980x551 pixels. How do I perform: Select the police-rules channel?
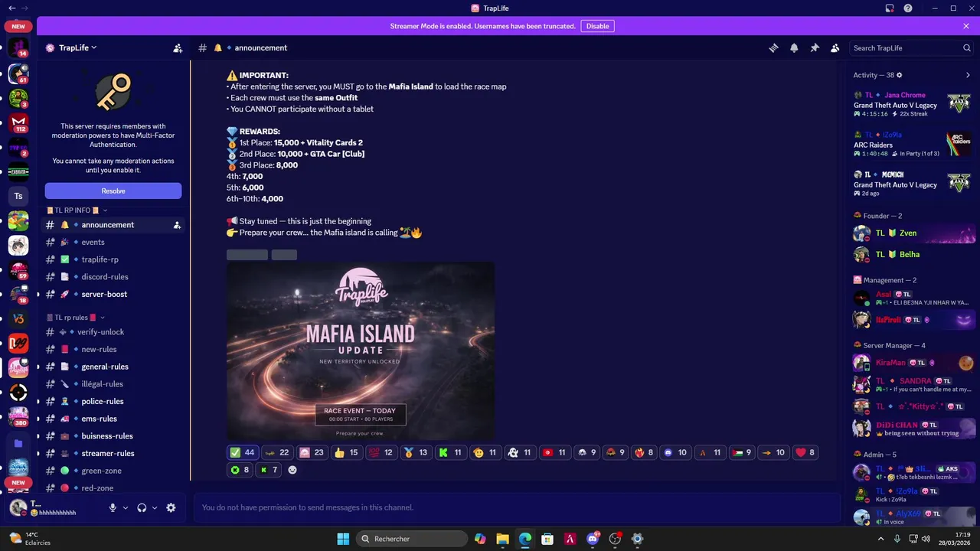click(113, 401)
